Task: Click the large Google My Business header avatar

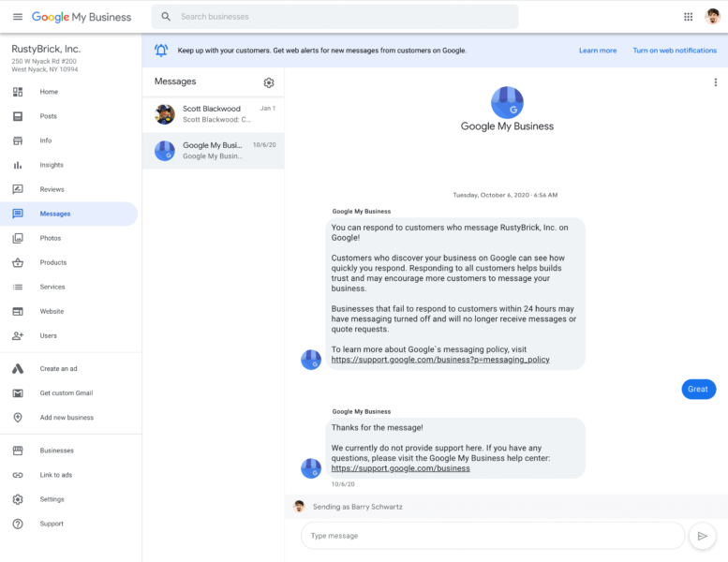Action: click(507, 102)
